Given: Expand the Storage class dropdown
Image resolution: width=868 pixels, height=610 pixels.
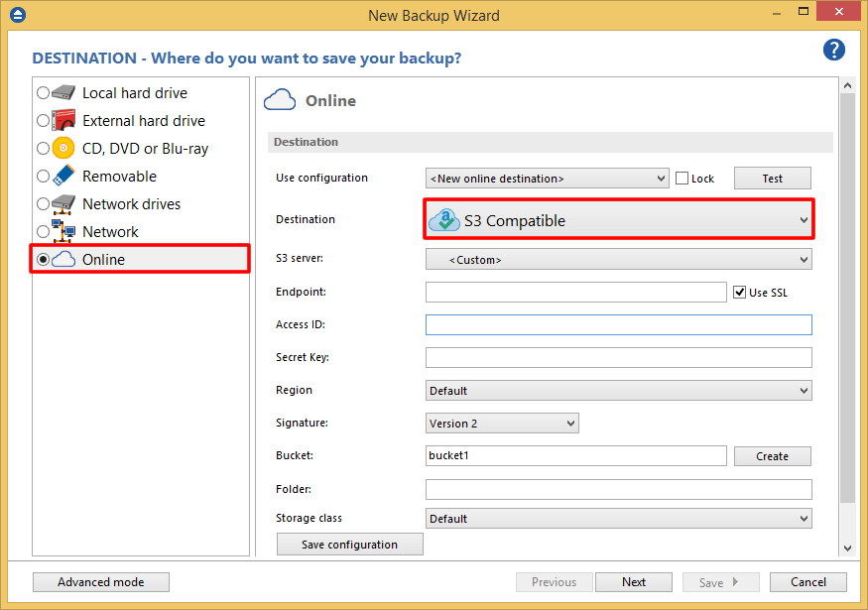Looking at the screenshot, I should [x=619, y=518].
